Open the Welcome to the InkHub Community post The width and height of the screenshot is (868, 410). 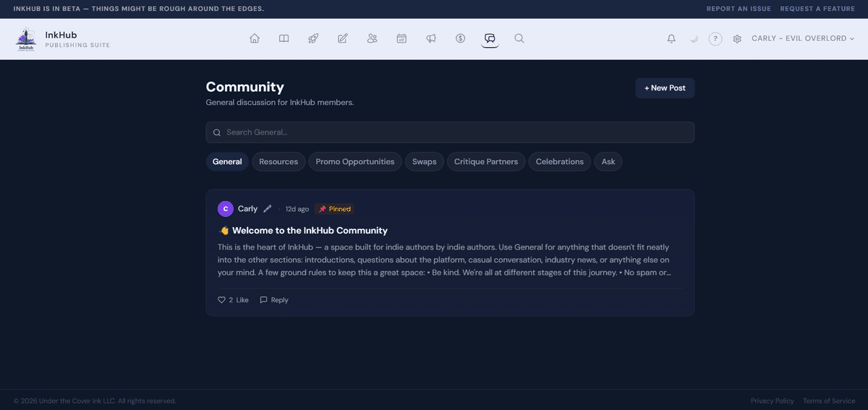pos(310,231)
